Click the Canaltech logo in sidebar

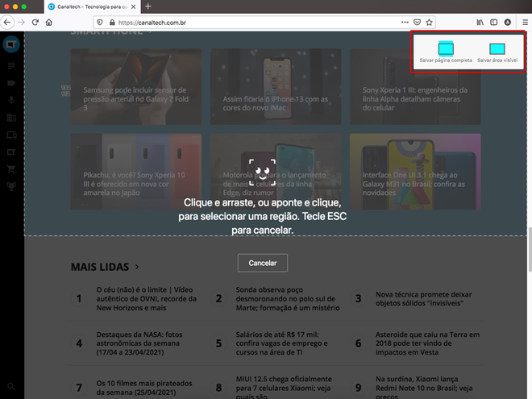(x=11, y=44)
